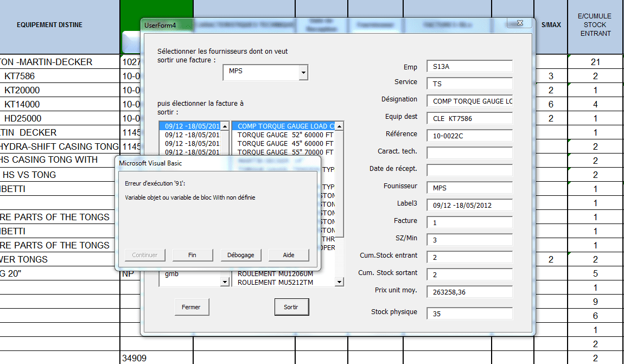Viewport: 624px width, 364px height.
Task: Close the UserForm4 window
Action: pyautogui.click(x=518, y=23)
